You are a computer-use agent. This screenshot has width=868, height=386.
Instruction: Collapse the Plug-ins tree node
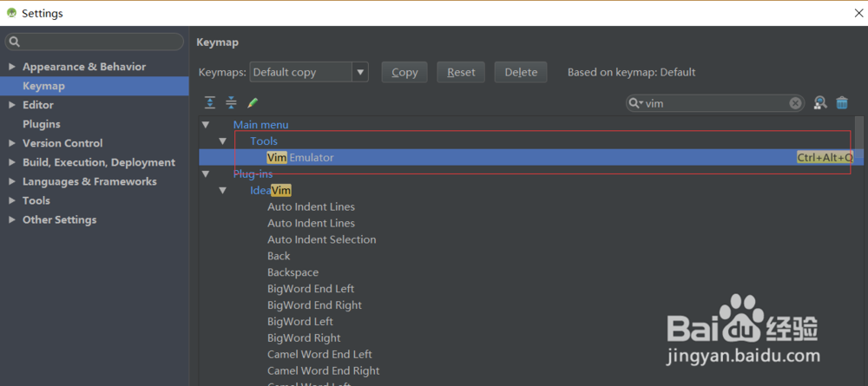coord(206,174)
